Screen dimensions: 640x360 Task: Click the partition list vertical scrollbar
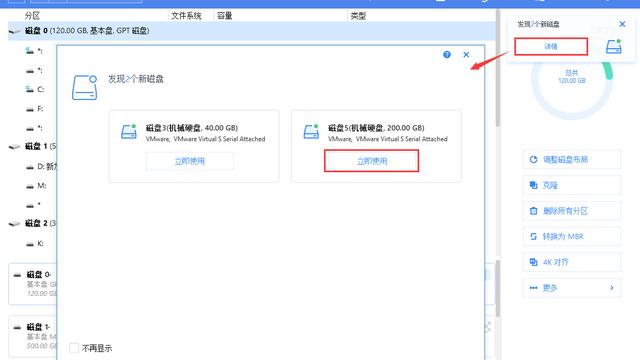[498, 68]
